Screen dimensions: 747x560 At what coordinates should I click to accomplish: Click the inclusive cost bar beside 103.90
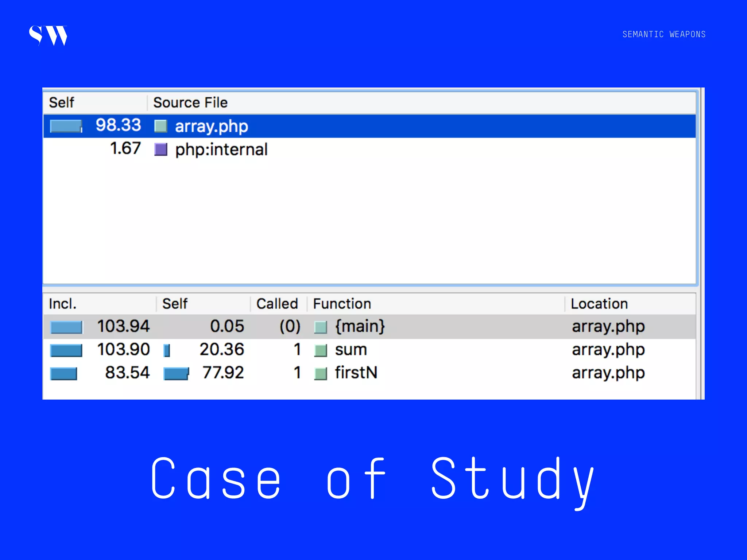pos(66,350)
